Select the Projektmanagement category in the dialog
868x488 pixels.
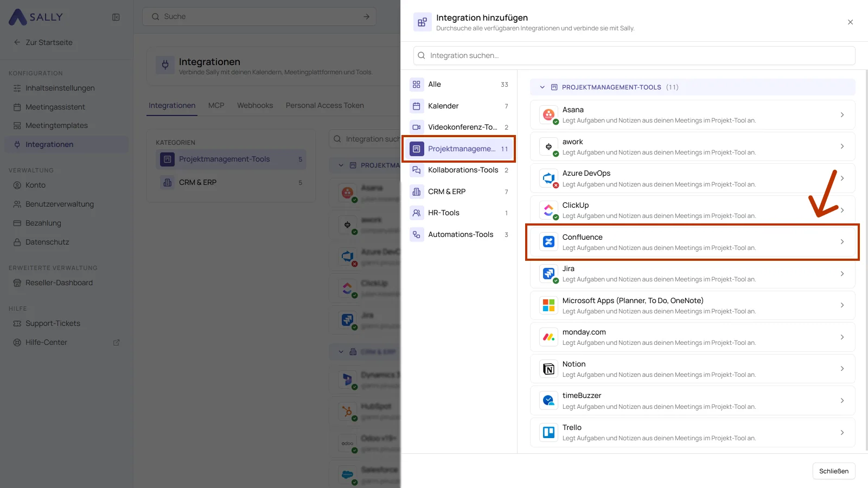click(459, 149)
